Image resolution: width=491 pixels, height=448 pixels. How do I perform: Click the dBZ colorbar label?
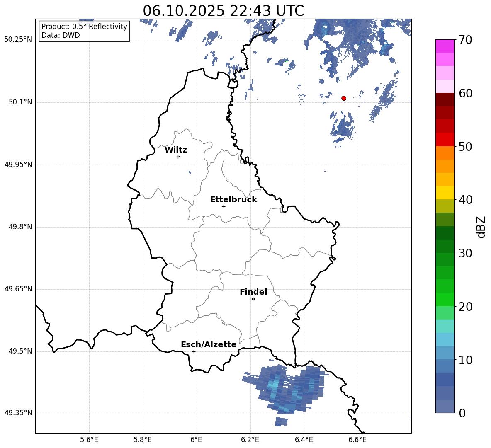[x=481, y=227]
